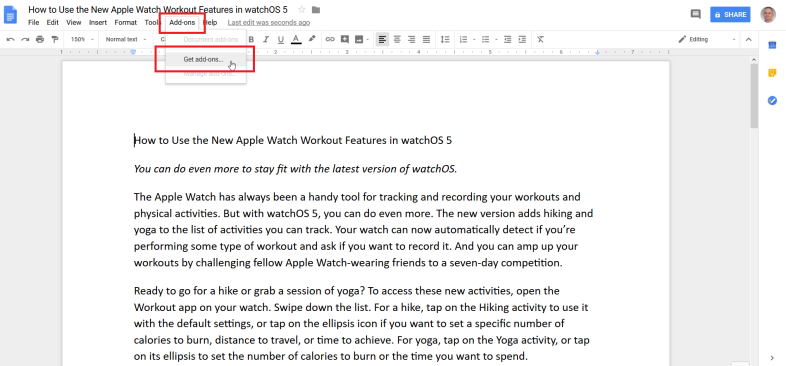
Task: Open Google Keep in the side panel
Action: click(772, 73)
